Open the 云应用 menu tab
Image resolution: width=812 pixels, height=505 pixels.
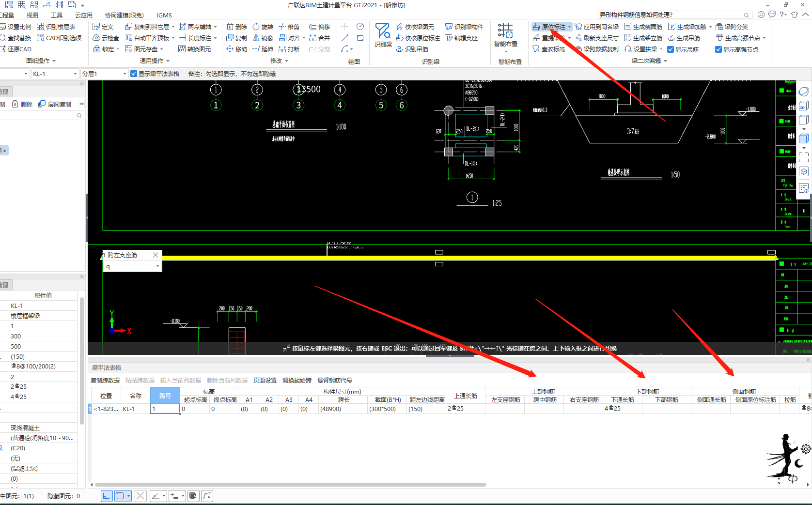[84, 15]
